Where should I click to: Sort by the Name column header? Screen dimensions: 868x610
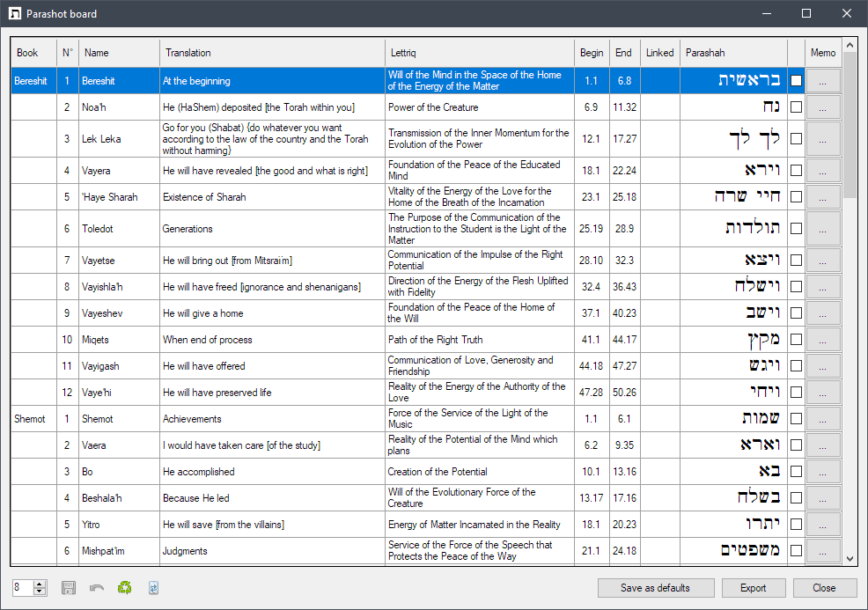119,53
